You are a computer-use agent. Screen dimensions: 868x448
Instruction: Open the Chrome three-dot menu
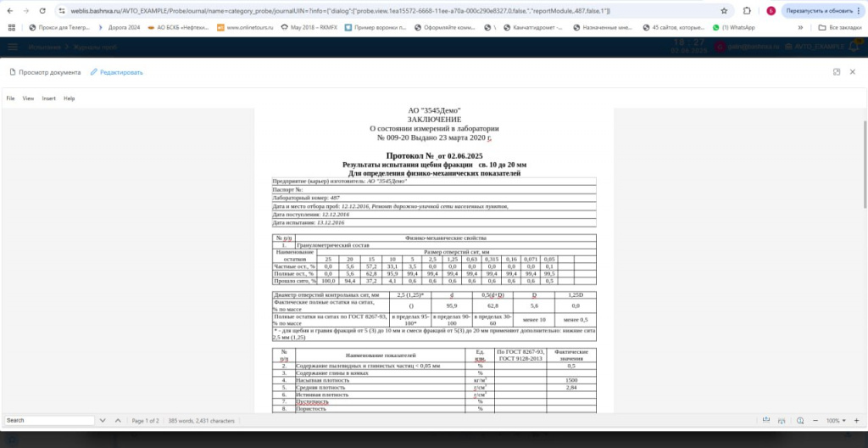point(858,10)
